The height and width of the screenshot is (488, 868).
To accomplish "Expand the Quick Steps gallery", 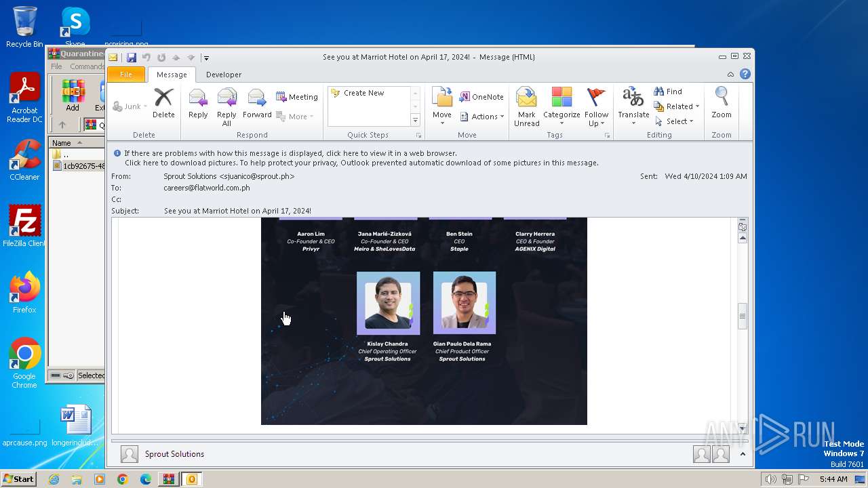I will (416, 120).
